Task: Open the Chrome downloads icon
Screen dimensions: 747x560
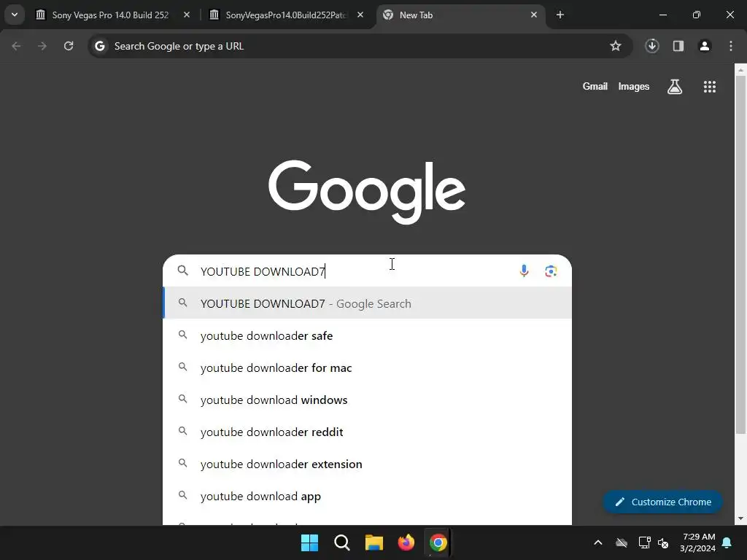Action: tap(652, 46)
